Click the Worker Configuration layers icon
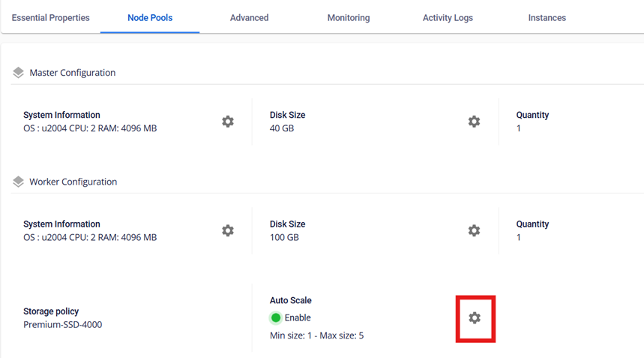644x358 pixels. click(18, 182)
